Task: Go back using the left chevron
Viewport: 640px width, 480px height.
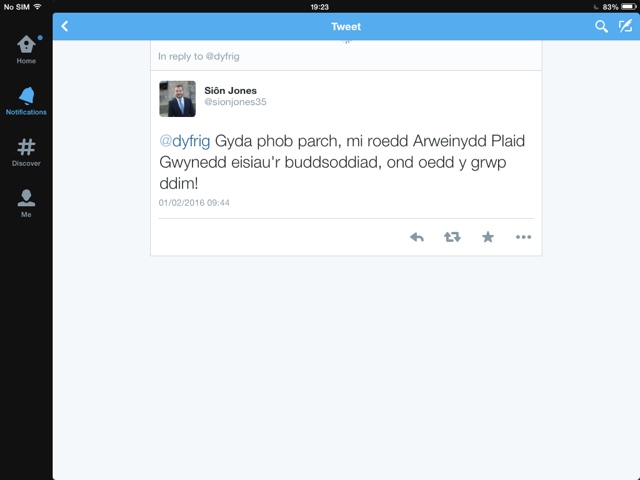Action: [x=65, y=27]
